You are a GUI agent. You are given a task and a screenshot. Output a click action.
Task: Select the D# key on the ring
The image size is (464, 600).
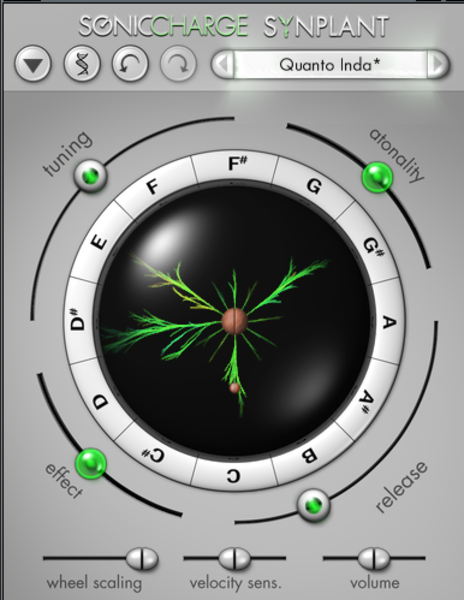pyautogui.click(x=79, y=320)
